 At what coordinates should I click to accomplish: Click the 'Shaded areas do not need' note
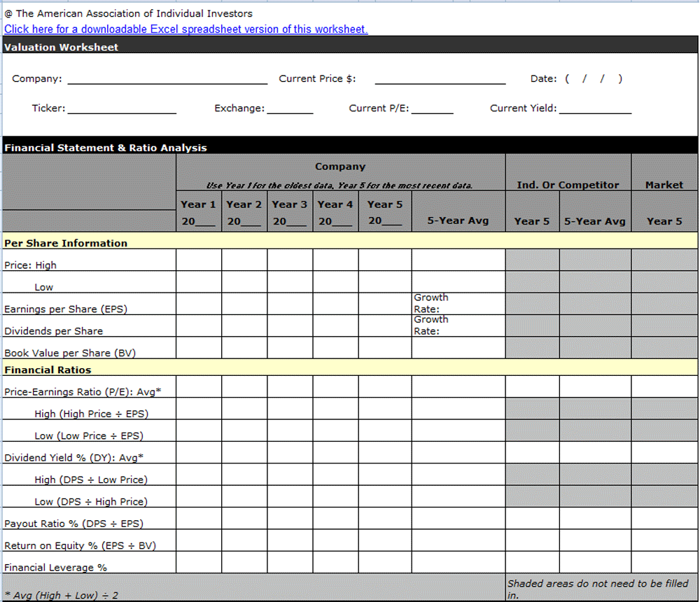pyautogui.click(x=598, y=589)
